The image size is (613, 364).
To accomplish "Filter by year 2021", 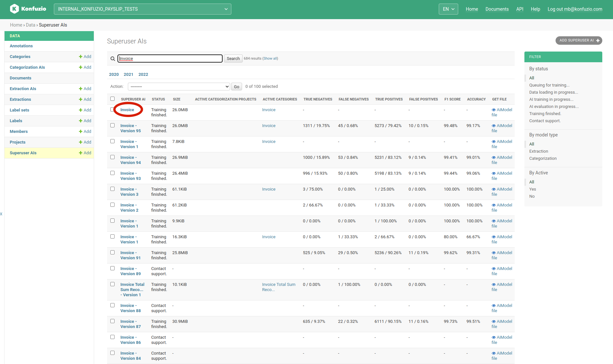I will (x=129, y=75).
